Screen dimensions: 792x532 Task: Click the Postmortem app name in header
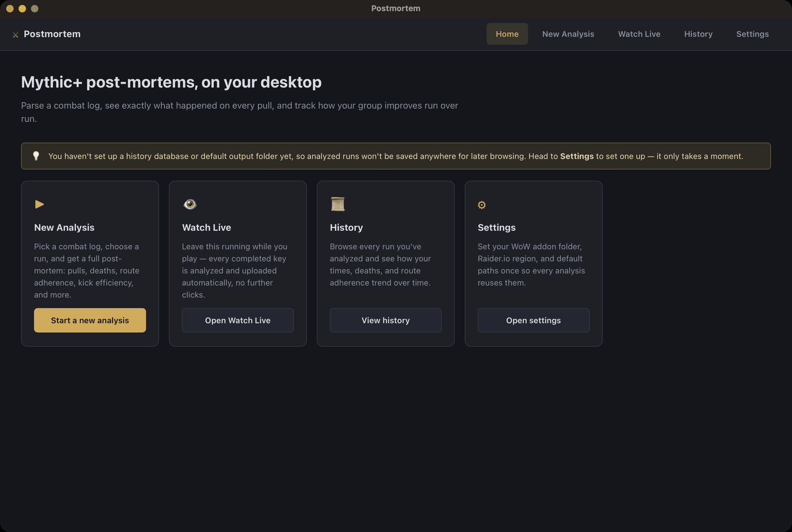(52, 34)
